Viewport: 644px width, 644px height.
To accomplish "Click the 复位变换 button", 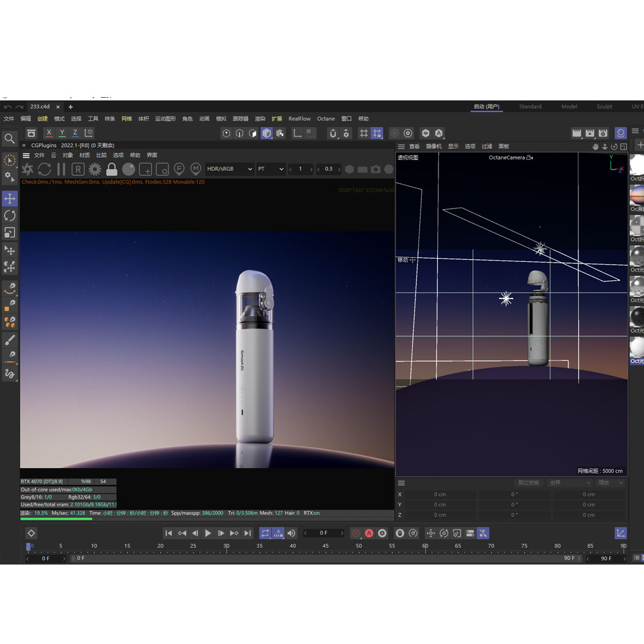I will click(529, 483).
